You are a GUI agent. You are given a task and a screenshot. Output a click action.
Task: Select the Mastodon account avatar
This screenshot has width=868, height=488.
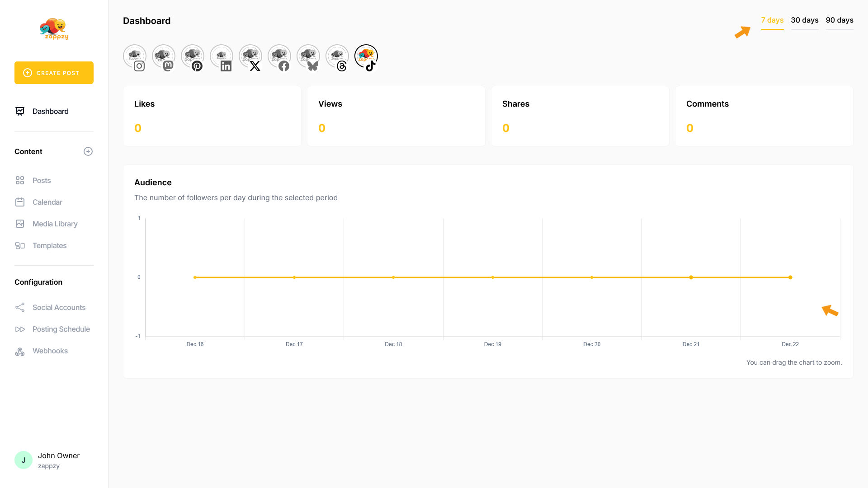164,56
